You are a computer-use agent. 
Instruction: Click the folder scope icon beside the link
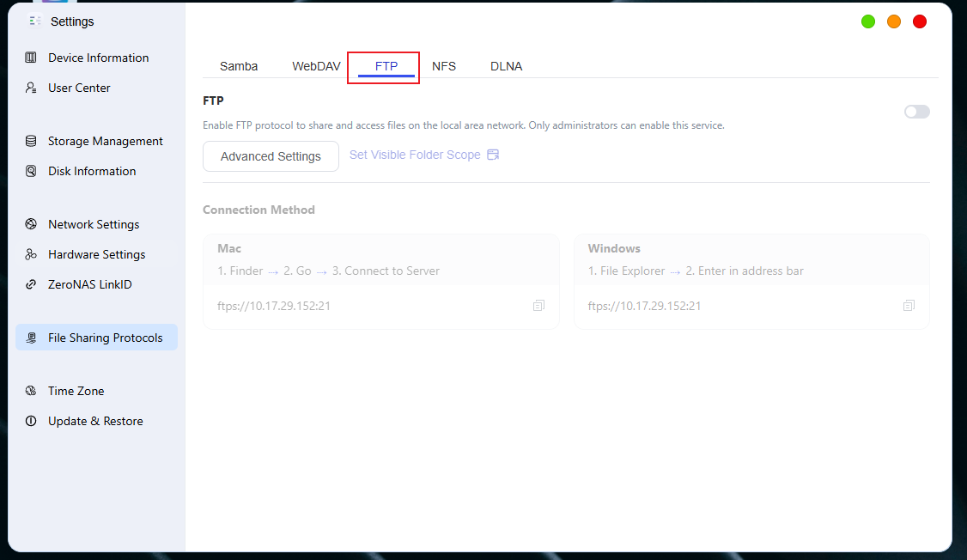pyautogui.click(x=493, y=155)
